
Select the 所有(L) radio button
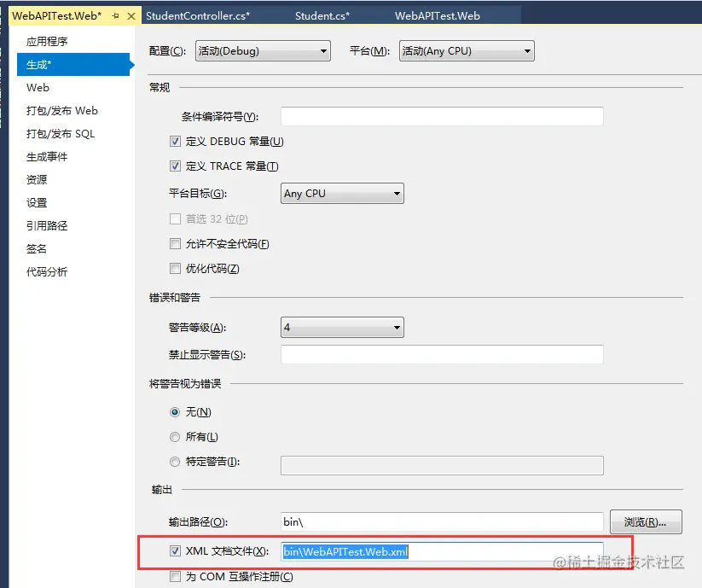tap(175, 437)
